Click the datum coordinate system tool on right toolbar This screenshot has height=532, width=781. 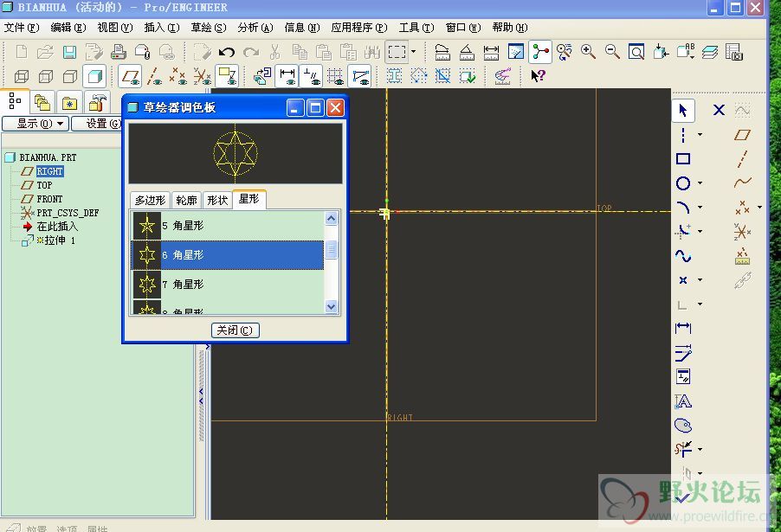[x=742, y=232]
